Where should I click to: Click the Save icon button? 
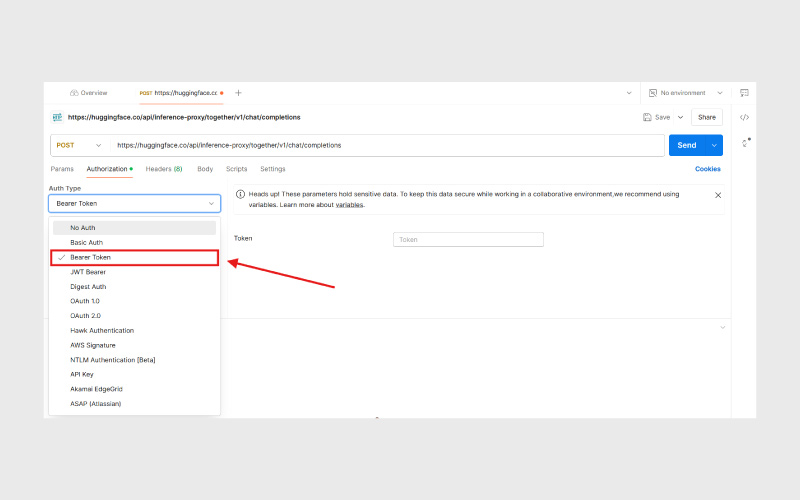point(649,117)
